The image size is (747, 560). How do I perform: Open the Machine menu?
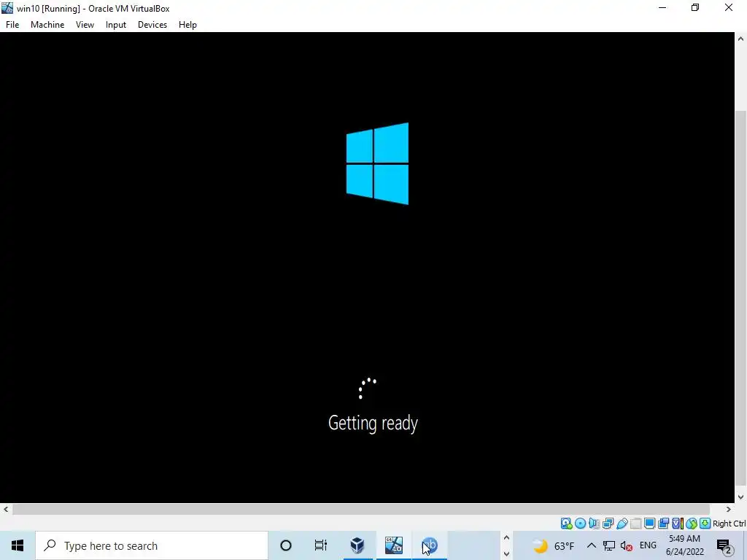47,25
